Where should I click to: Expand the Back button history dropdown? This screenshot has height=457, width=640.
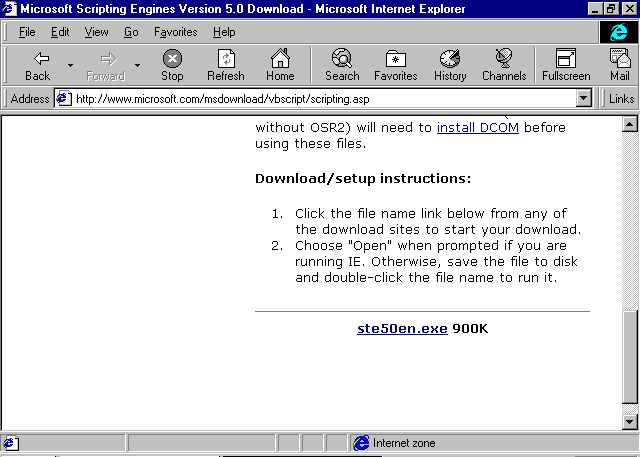(70, 66)
